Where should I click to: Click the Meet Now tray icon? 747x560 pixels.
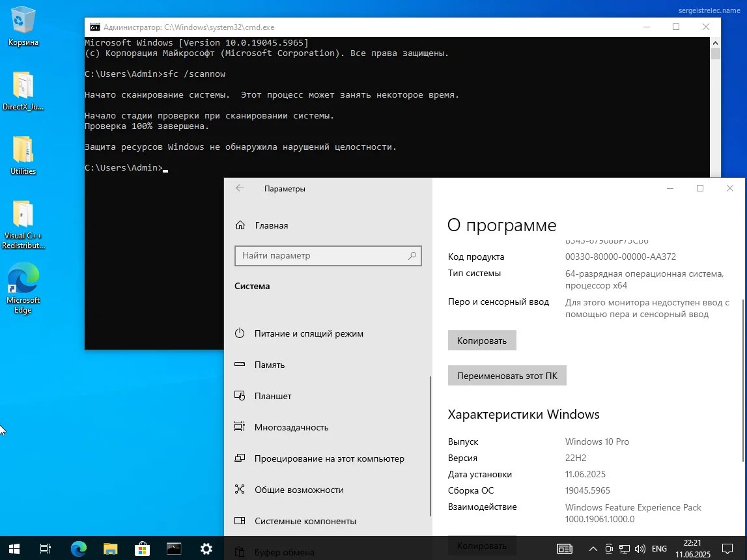tap(609, 549)
